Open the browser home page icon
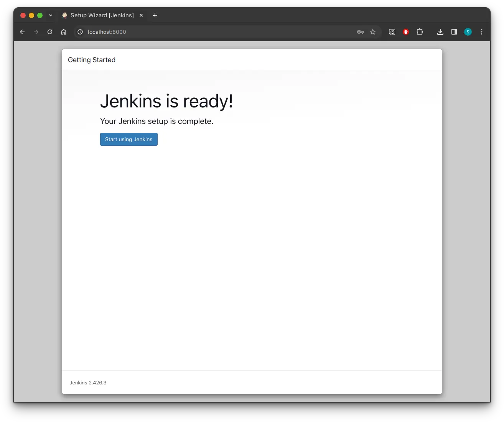 [64, 32]
